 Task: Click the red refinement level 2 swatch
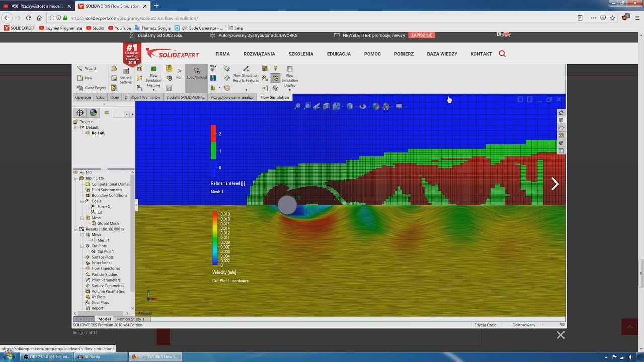[x=213, y=133]
